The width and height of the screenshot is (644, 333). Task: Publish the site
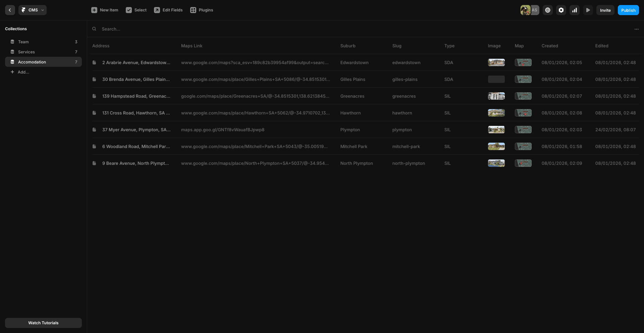click(628, 10)
